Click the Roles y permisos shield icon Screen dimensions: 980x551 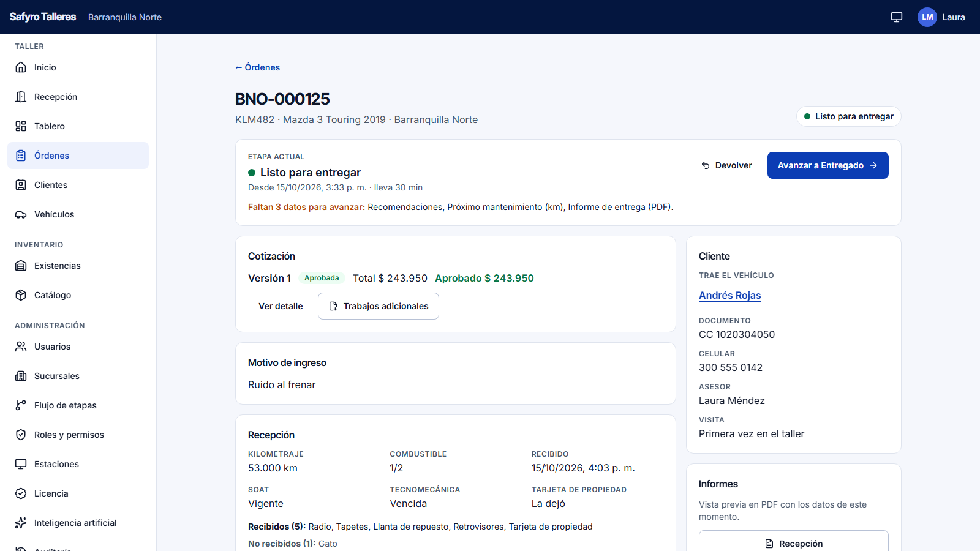click(21, 435)
